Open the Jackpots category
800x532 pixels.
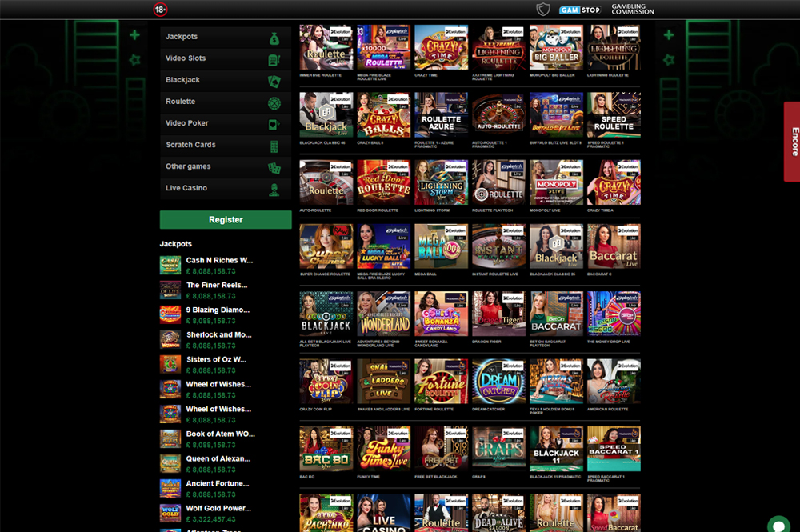click(x=226, y=37)
